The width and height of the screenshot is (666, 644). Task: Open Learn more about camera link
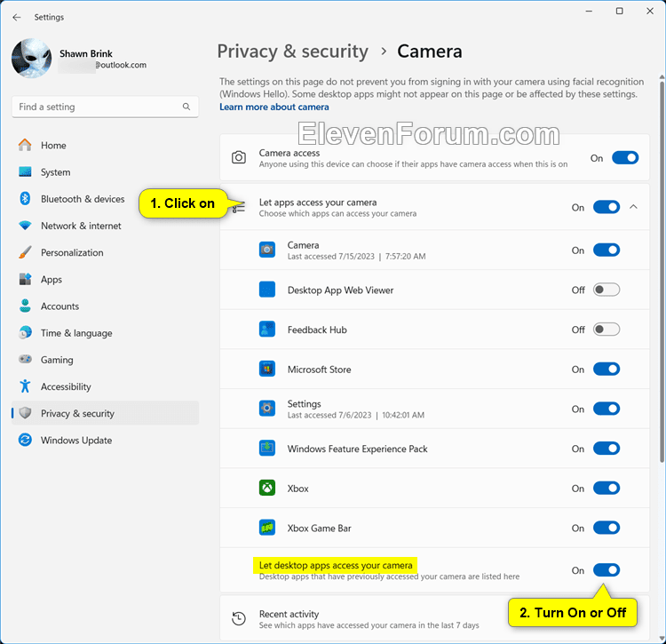click(x=274, y=107)
